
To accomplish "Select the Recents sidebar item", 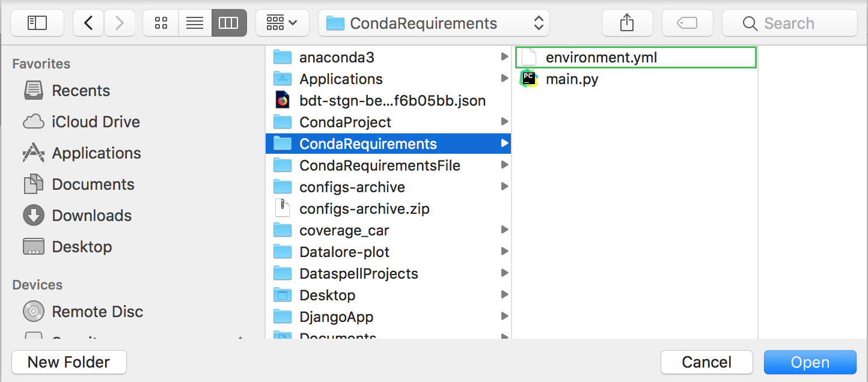I will pyautogui.click(x=81, y=90).
